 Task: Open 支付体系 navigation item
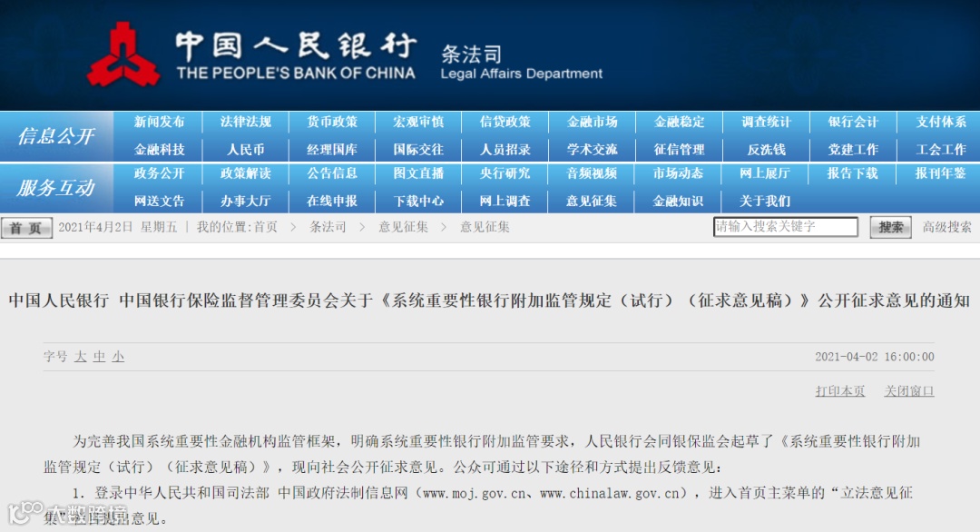click(941, 122)
